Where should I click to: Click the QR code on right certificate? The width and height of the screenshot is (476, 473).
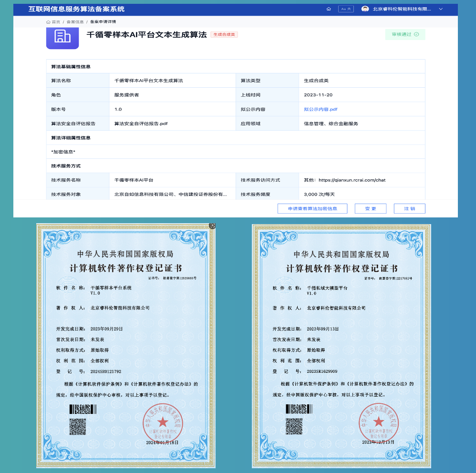pyautogui.click(x=294, y=426)
